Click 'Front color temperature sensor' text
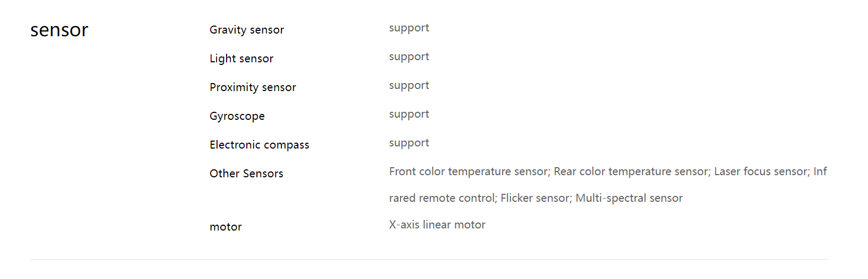The width and height of the screenshot is (868, 279). [468, 171]
